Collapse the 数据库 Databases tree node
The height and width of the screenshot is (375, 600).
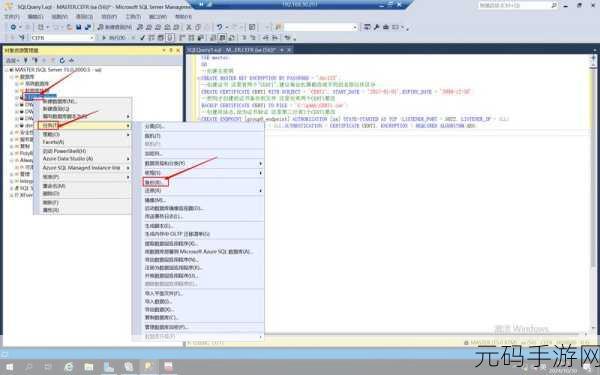pyautogui.click(x=12, y=77)
